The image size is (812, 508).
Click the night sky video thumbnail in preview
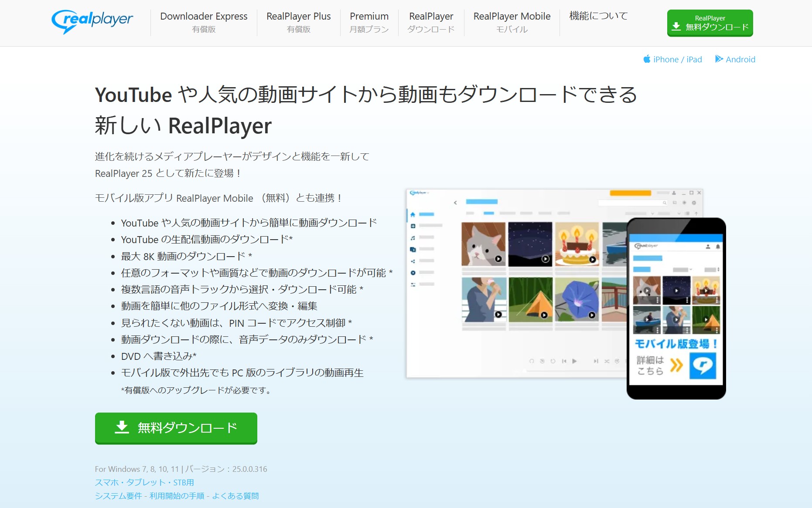530,244
